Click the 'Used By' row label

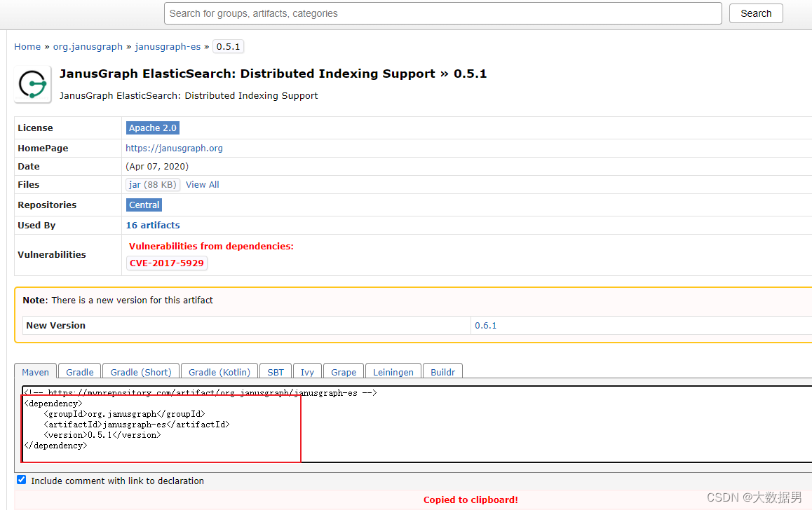[36, 225]
